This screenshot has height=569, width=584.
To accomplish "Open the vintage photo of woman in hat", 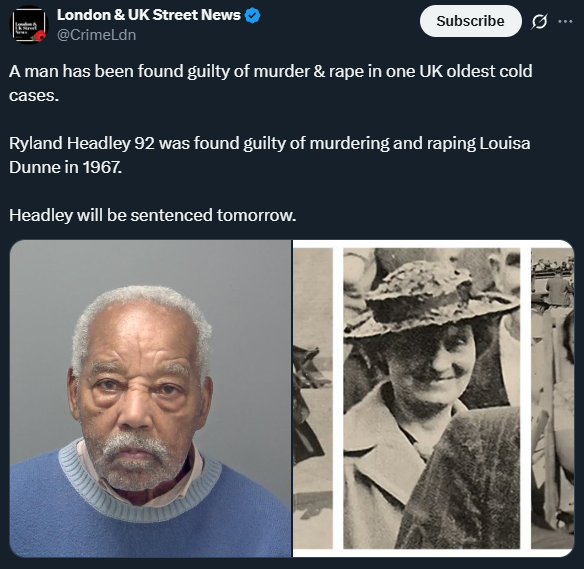I will click(431, 398).
